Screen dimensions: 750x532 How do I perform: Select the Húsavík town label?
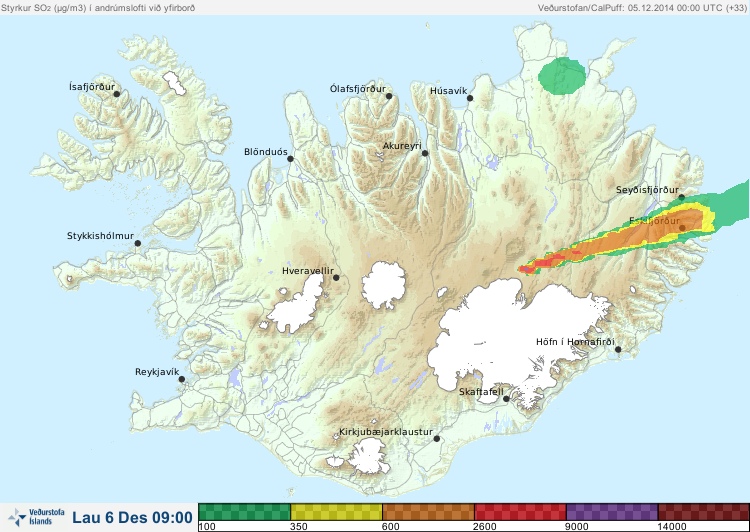(x=448, y=90)
